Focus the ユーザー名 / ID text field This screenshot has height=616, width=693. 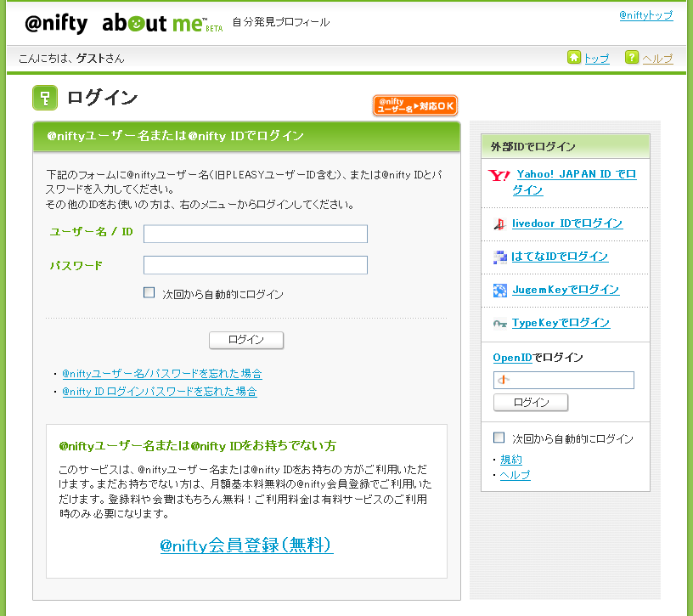coord(255,234)
